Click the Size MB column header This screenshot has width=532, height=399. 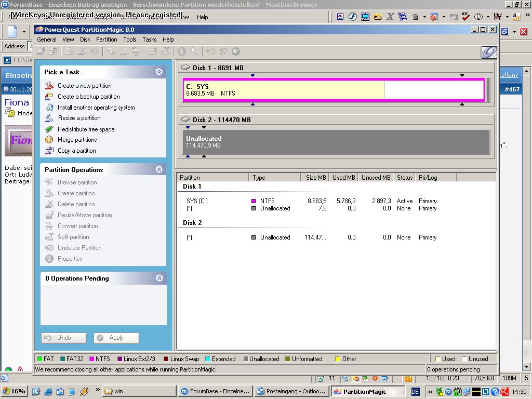(315, 178)
